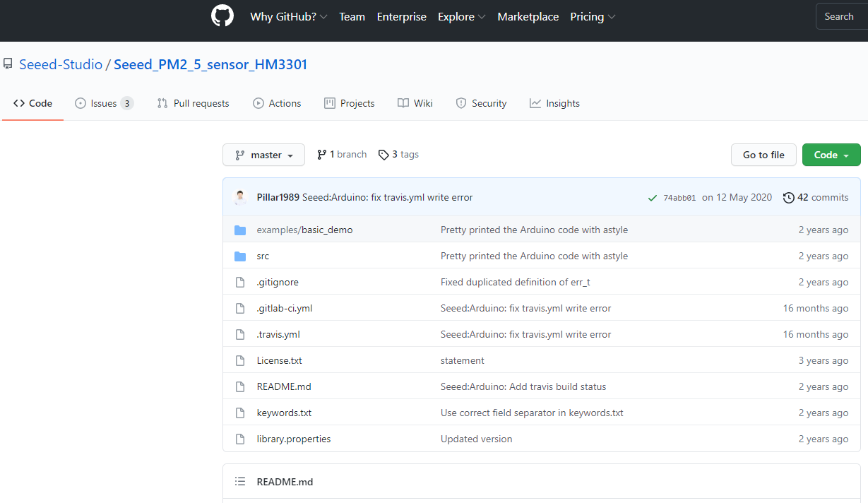Expand the Explore menu
868x503 pixels.
[462, 17]
